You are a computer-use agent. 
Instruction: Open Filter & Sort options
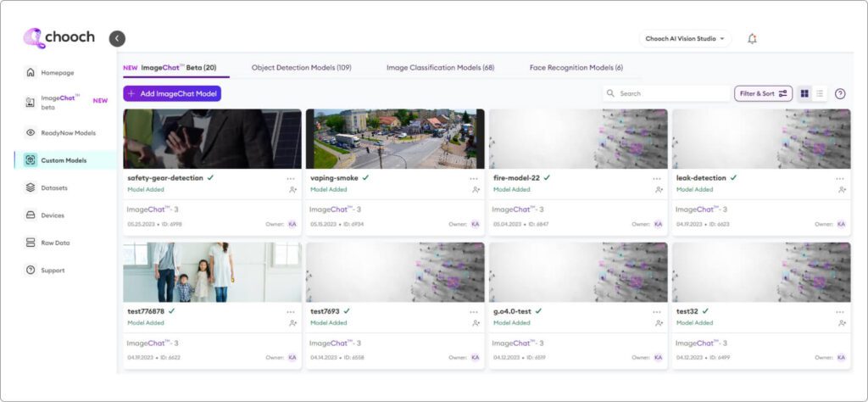tap(764, 93)
